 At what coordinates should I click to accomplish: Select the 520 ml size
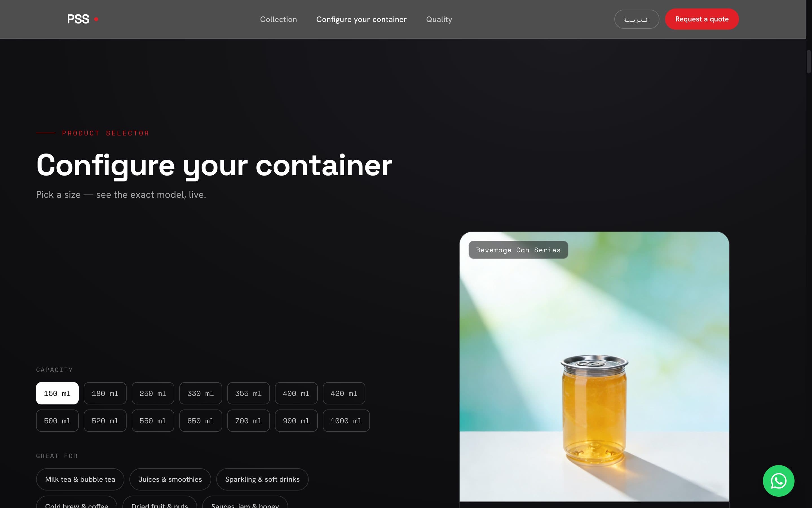tap(105, 421)
